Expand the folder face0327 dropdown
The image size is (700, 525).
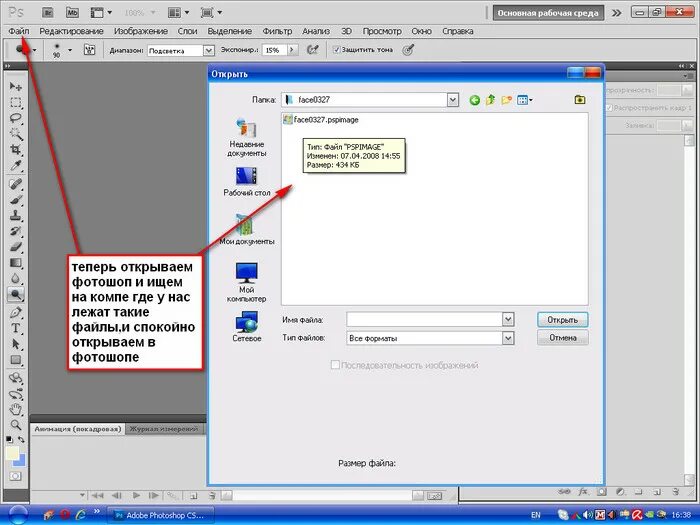(453, 100)
